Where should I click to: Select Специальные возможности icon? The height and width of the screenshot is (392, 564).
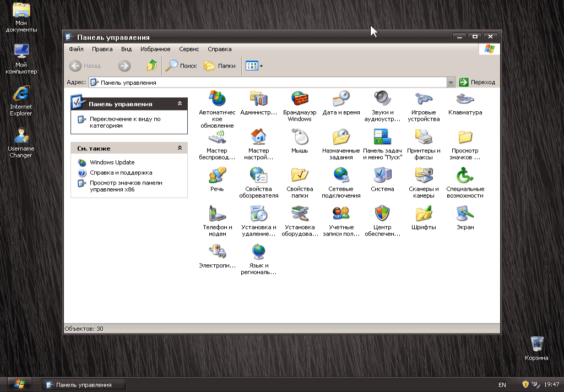[x=465, y=175]
